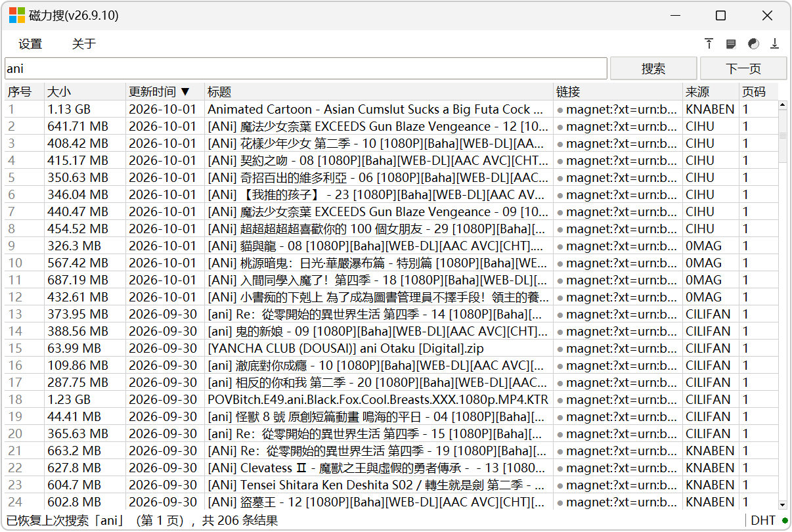Open the 关于 menu
This screenshot has width=792, height=532.
tap(84, 44)
